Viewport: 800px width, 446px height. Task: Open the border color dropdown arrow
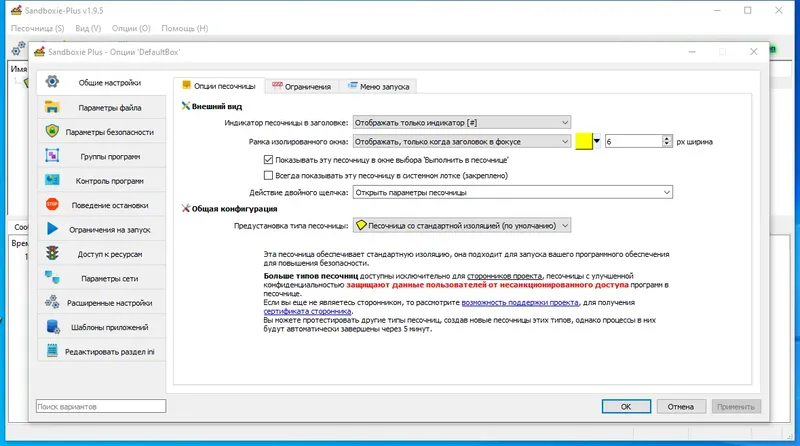click(x=596, y=141)
